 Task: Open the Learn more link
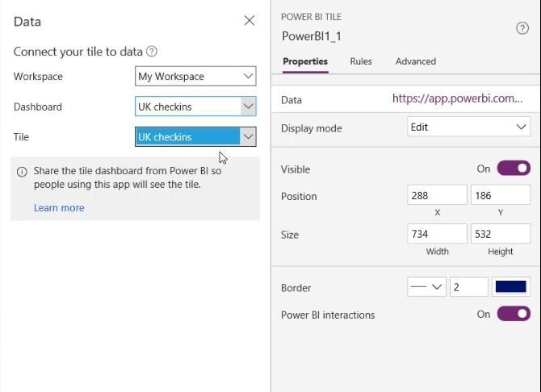(x=59, y=208)
